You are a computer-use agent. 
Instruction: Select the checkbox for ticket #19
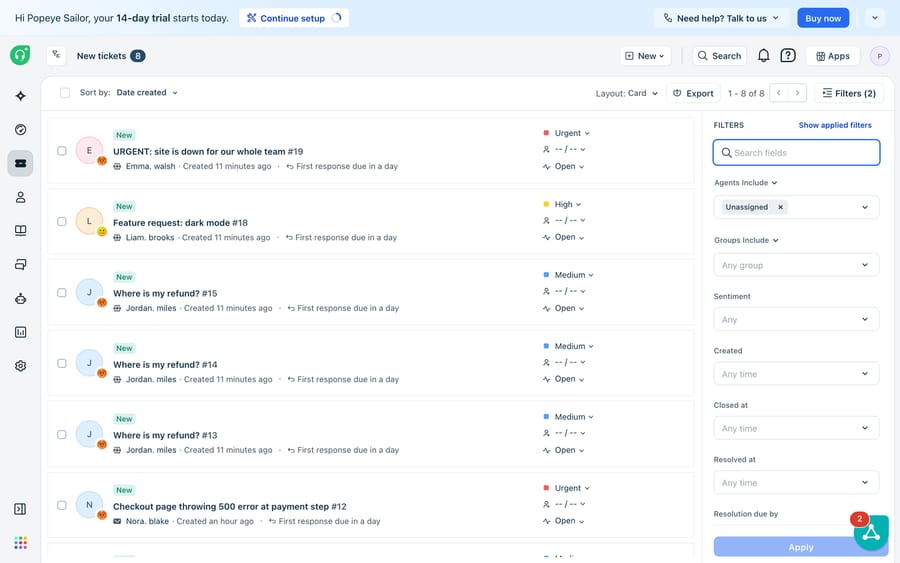62,151
